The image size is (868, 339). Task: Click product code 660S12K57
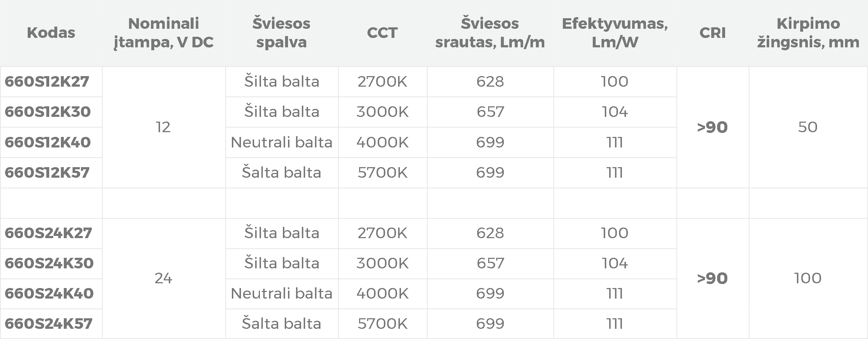click(47, 173)
